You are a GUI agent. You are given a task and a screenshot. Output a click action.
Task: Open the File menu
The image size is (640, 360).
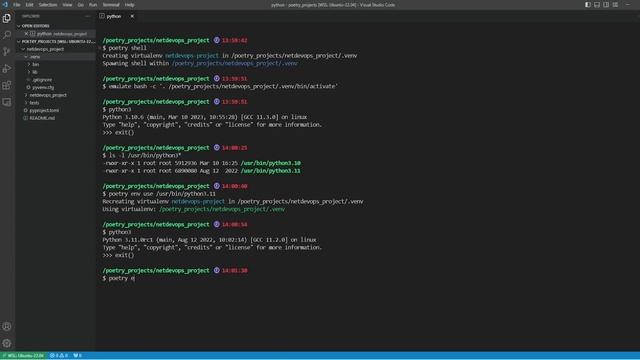pyautogui.click(x=17, y=5)
